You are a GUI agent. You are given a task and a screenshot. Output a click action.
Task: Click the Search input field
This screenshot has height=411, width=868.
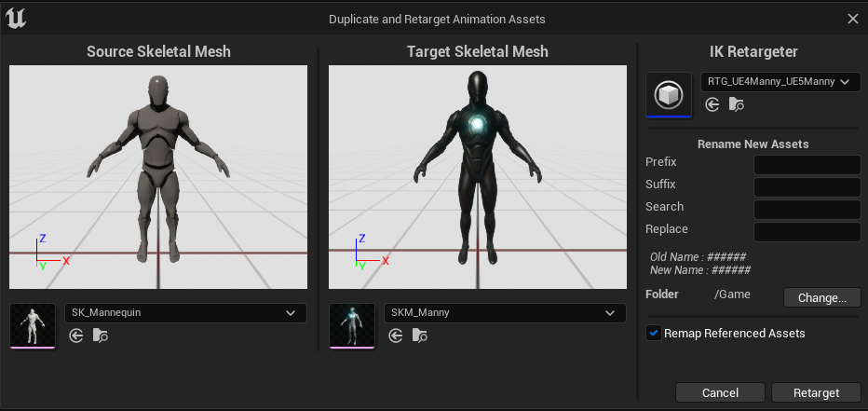tap(807, 210)
